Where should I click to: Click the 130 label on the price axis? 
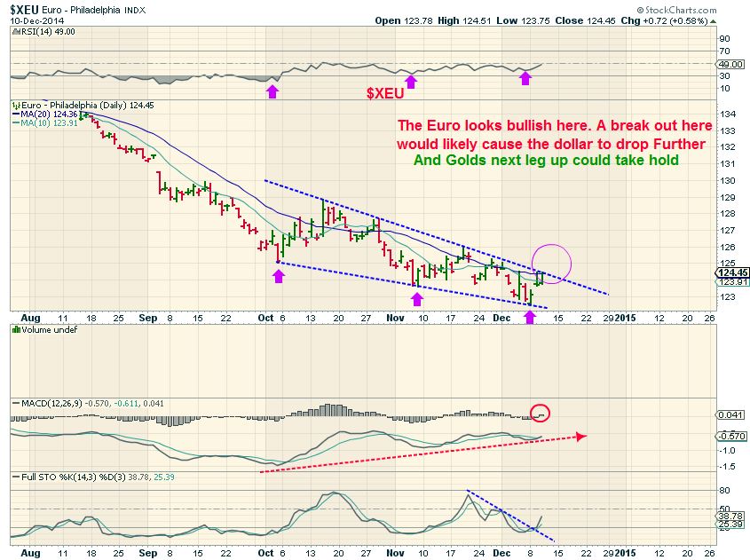tap(728, 181)
